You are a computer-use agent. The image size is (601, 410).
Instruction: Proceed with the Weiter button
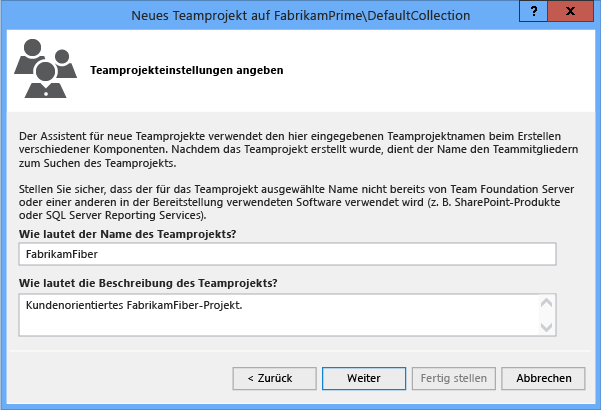(364, 379)
